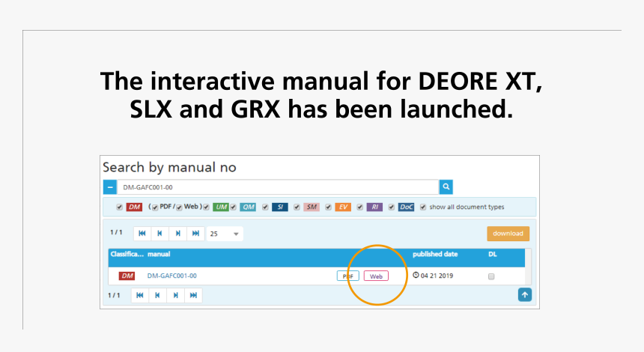Toggle the checkbox beside the RI badge
This screenshot has width=644, height=352.
click(x=359, y=207)
